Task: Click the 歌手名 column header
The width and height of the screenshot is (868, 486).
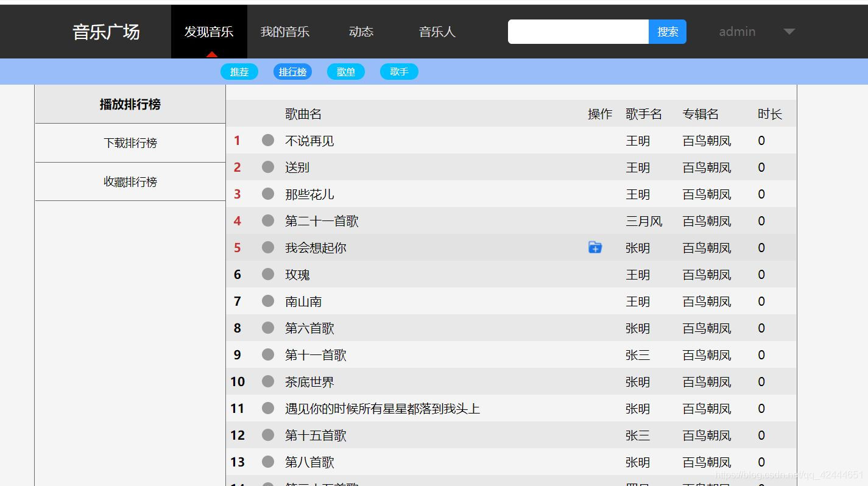Action: [644, 114]
